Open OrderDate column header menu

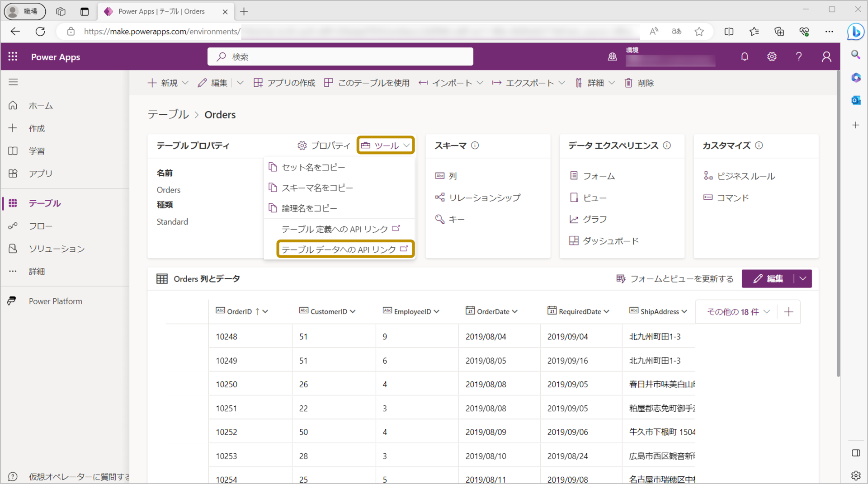(x=492, y=311)
